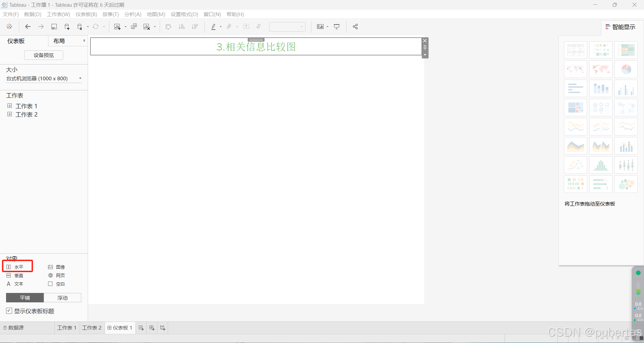
Task: Click the sort descending icon
Action: point(195,27)
